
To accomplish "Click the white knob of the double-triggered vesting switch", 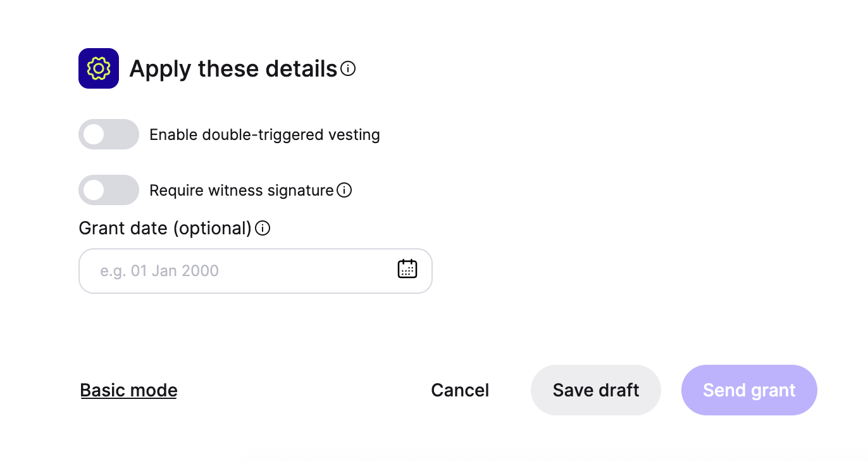I will point(94,134).
